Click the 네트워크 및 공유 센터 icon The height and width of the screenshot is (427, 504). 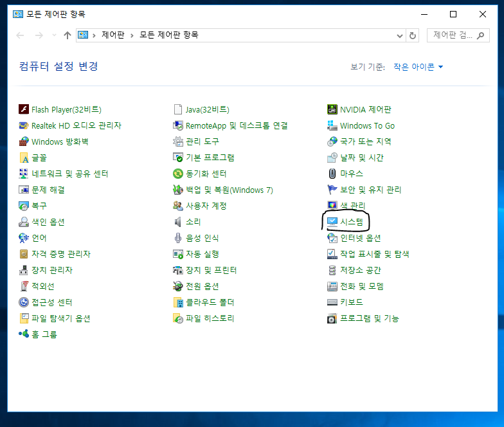pyautogui.click(x=24, y=174)
